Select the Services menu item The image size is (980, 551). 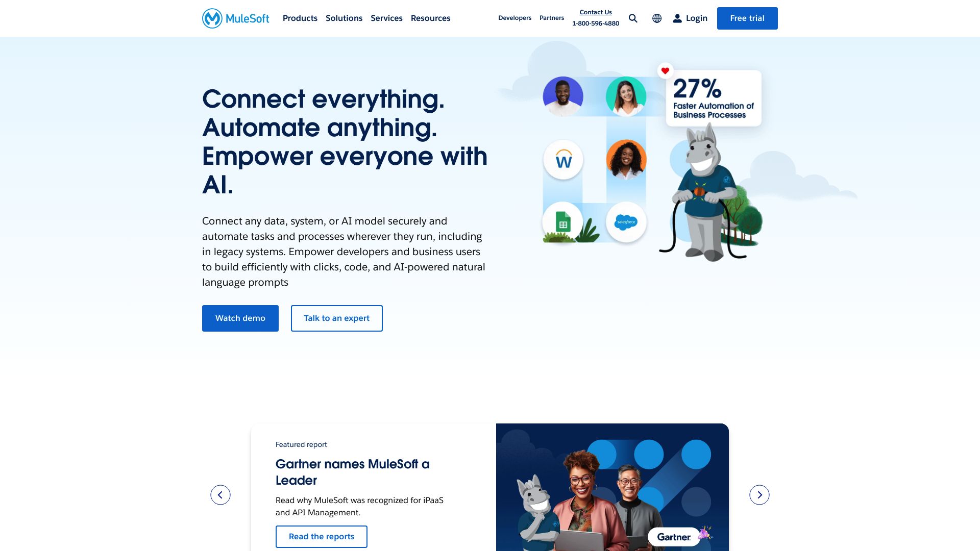386,17
